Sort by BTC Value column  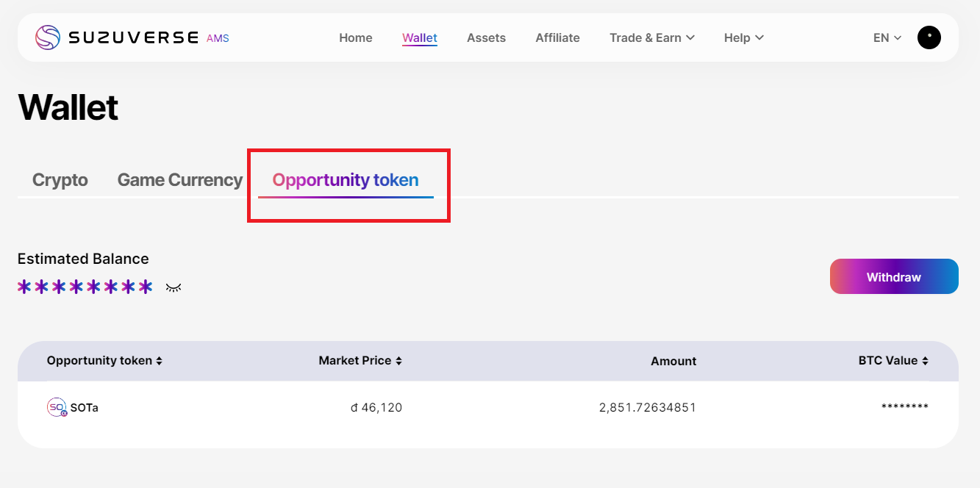click(893, 361)
